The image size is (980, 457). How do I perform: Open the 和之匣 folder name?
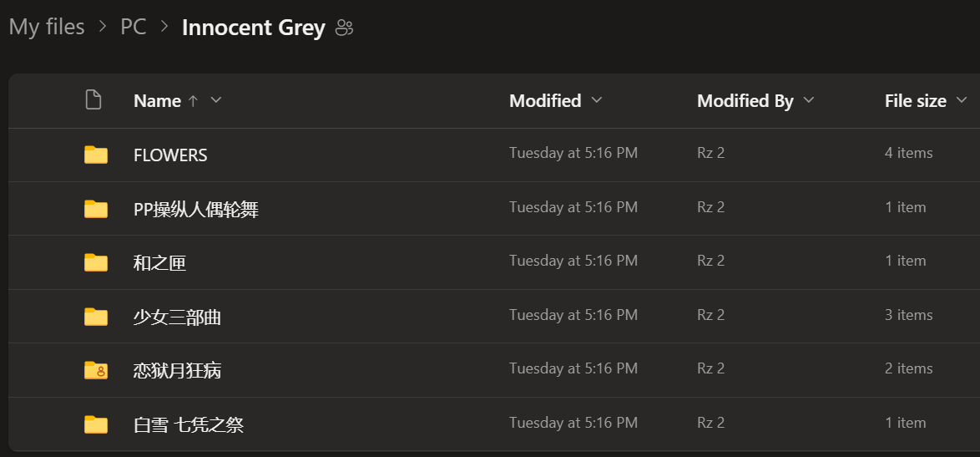click(159, 262)
